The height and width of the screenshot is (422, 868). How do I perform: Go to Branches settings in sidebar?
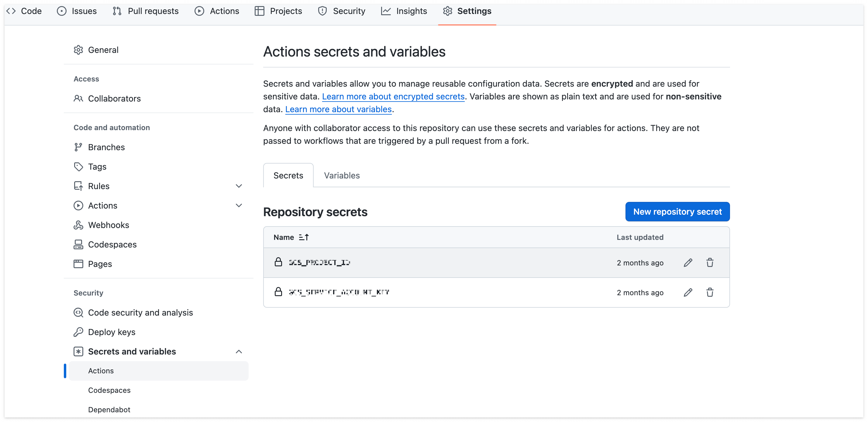click(106, 147)
